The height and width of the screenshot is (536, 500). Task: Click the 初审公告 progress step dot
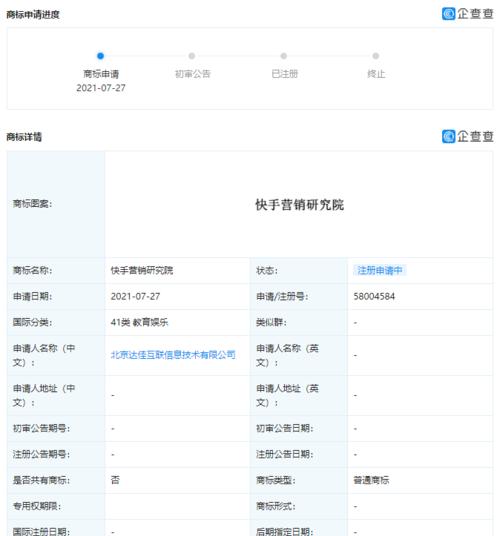192,56
